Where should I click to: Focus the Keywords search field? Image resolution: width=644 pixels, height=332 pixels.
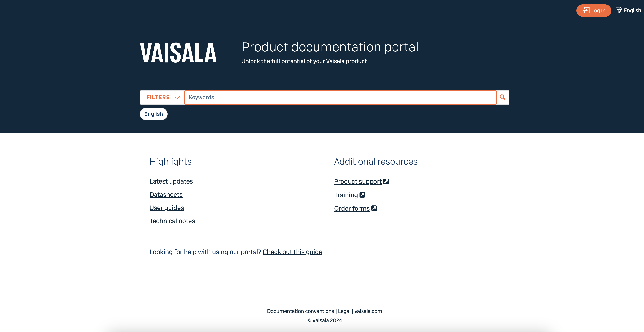click(x=340, y=98)
